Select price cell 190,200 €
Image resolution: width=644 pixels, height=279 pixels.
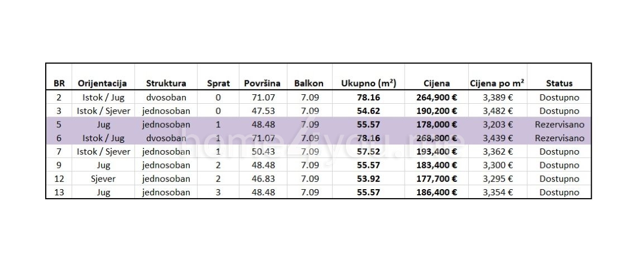click(x=436, y=111)
